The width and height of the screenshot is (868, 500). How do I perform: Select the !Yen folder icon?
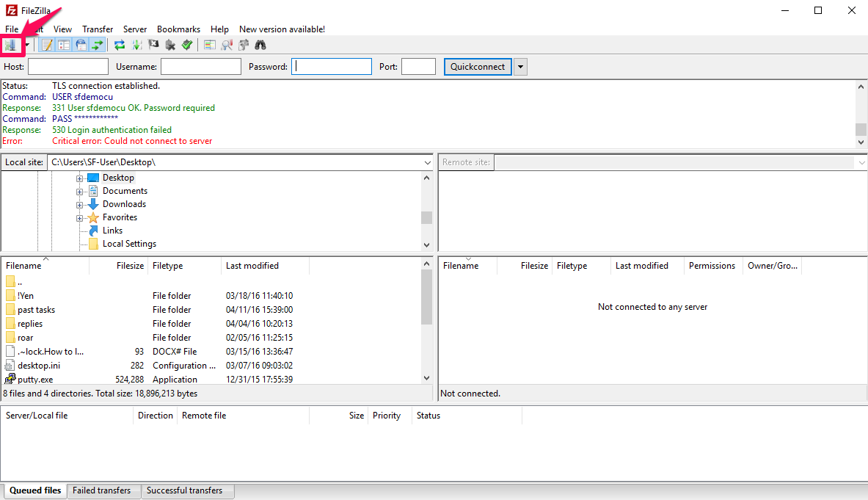(x=10, y=296)
